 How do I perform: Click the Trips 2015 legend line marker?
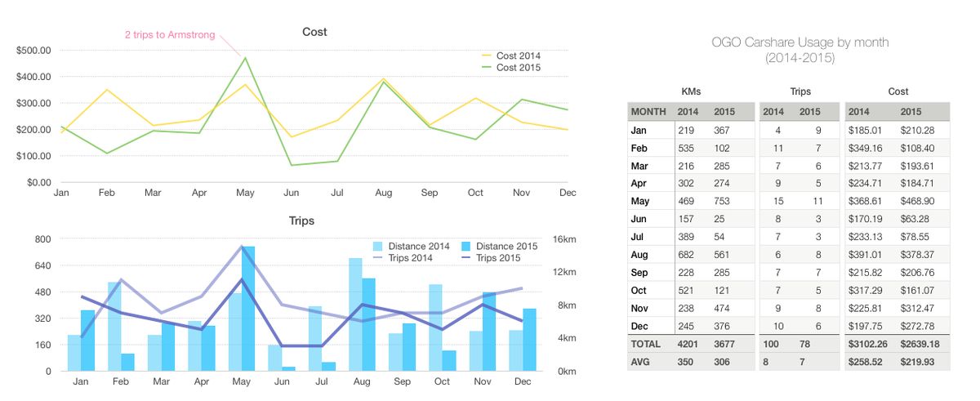465,258
